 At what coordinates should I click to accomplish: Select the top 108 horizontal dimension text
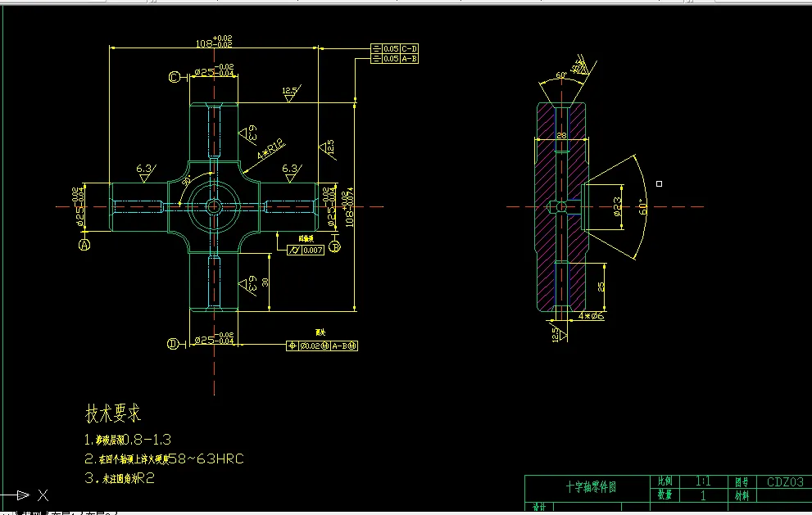(214, 42)
